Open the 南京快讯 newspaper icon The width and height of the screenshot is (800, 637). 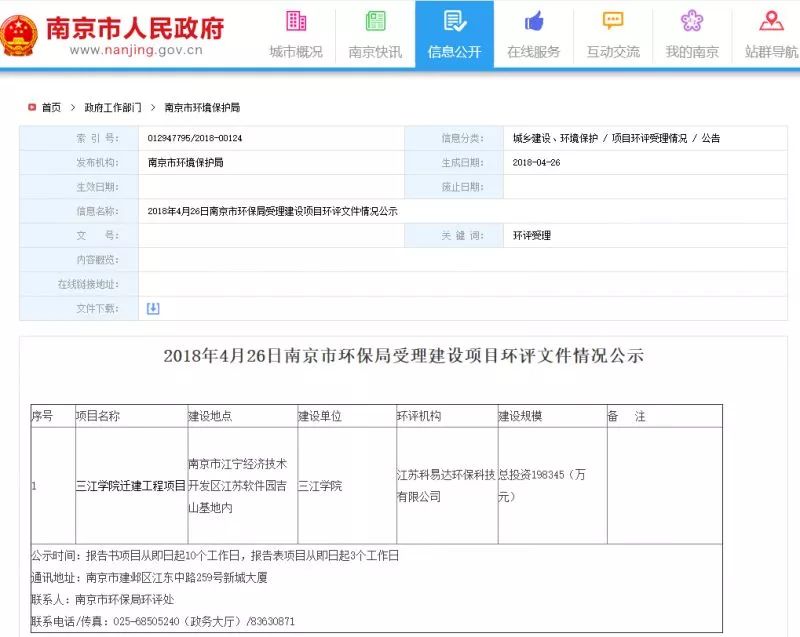376,21
